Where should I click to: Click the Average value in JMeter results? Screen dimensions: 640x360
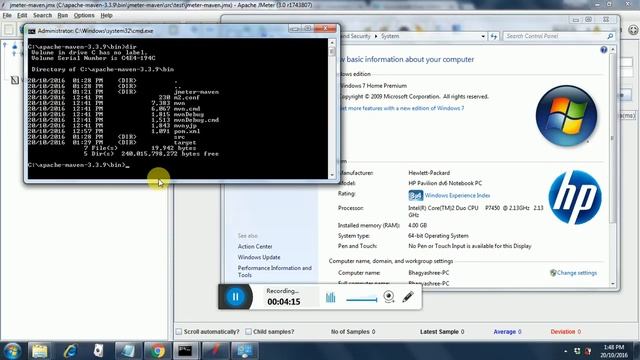520,332
